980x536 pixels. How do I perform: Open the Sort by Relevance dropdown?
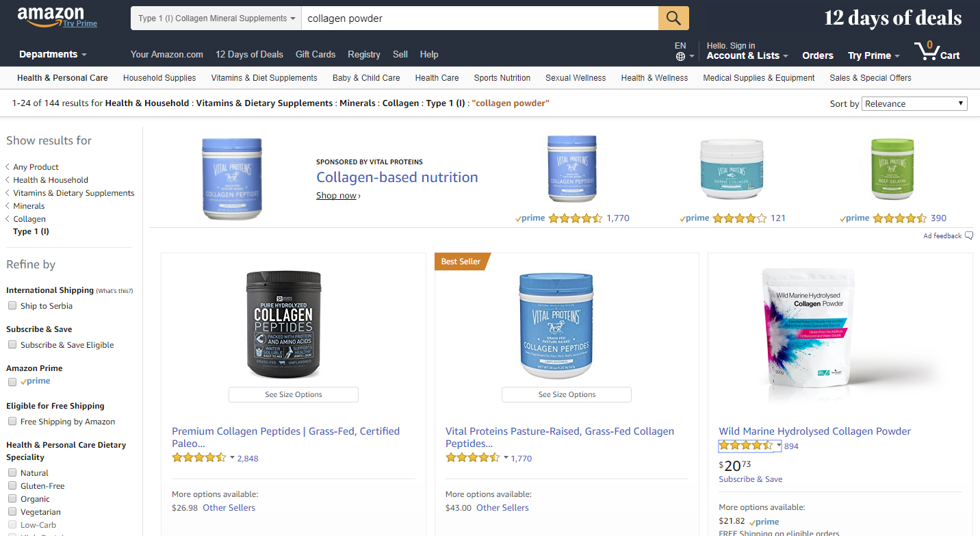tap(914, 104)
